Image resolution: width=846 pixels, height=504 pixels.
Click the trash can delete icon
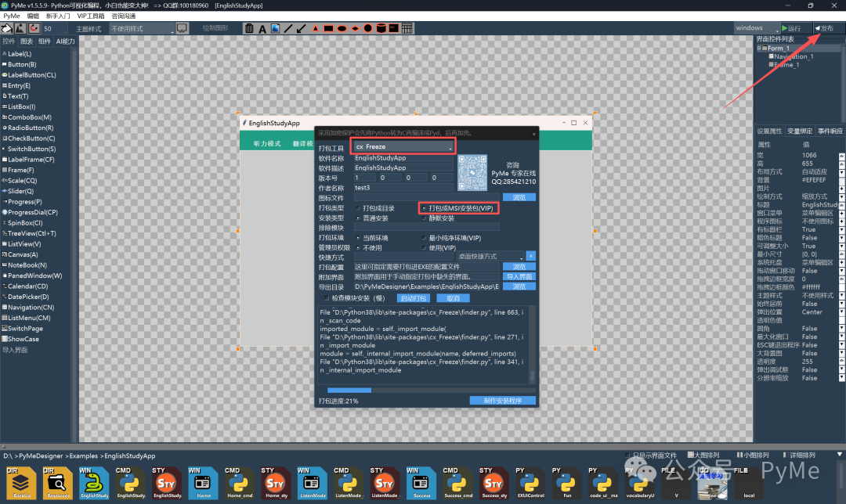coord(249,29)
